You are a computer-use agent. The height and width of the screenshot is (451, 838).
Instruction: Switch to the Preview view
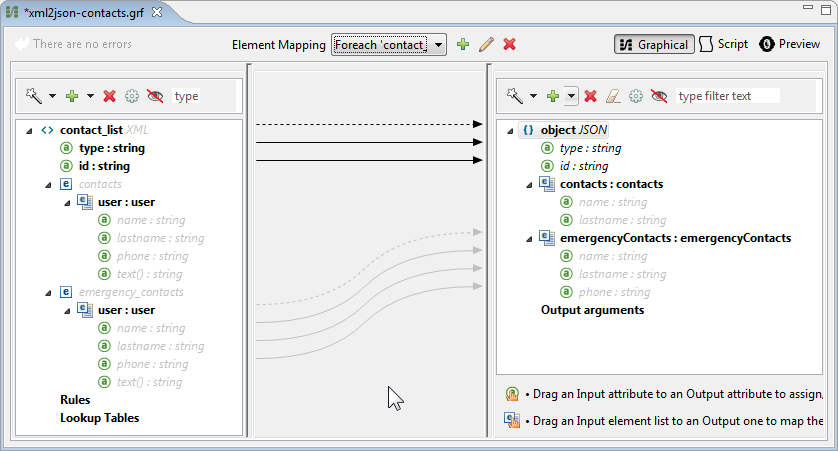[790, 44]
